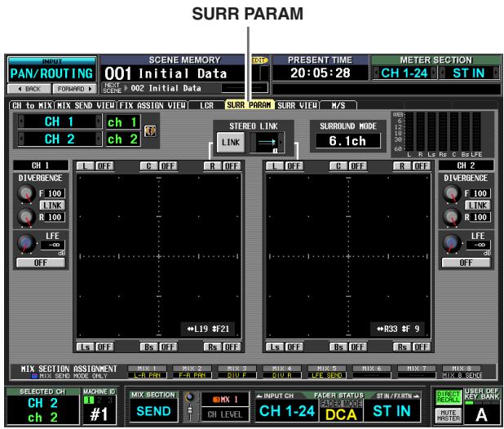Click right arrow of meter ST IN
Image resolution: width=504 pixels, height=429 pixels.
tap(496, 73)
